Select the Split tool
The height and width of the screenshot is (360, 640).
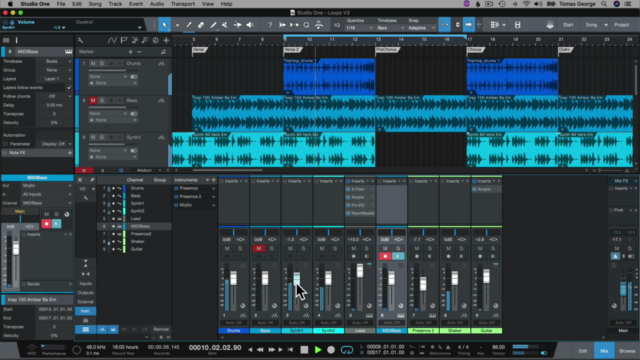189,25
